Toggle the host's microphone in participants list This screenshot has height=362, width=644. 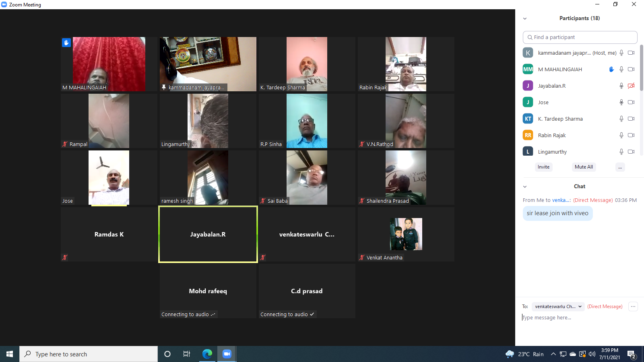coord(621,53)
